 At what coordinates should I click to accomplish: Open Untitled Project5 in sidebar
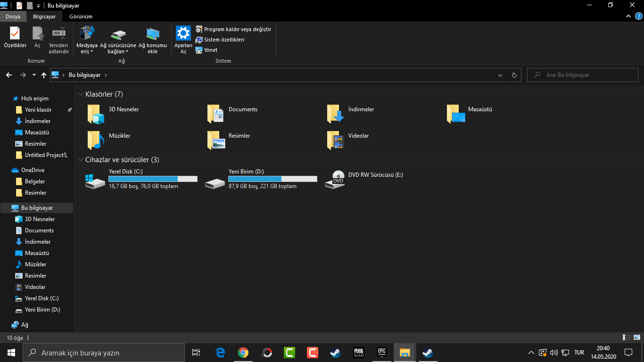(x=42, y=155)
